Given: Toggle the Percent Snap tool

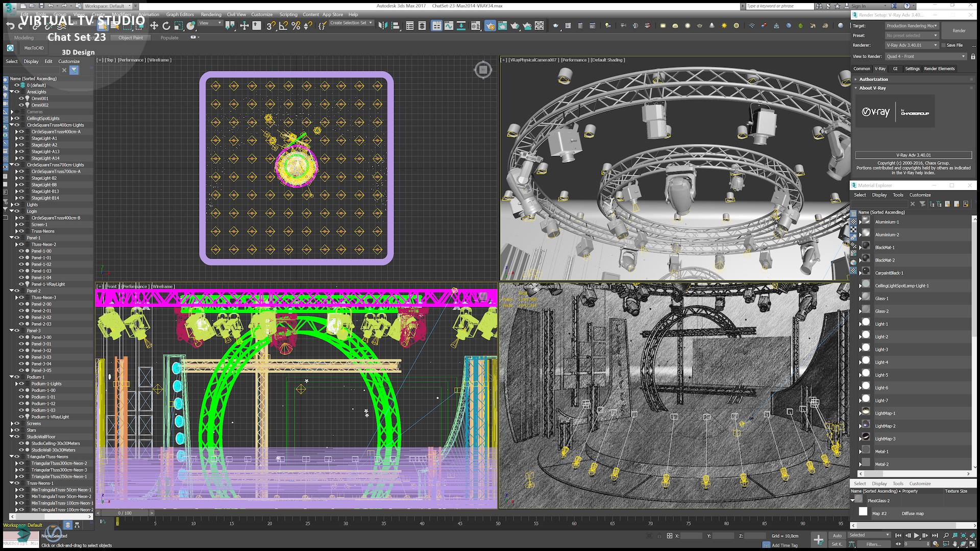Looking at the screenshot, I should pyautogui.click(x=296, y=26).
